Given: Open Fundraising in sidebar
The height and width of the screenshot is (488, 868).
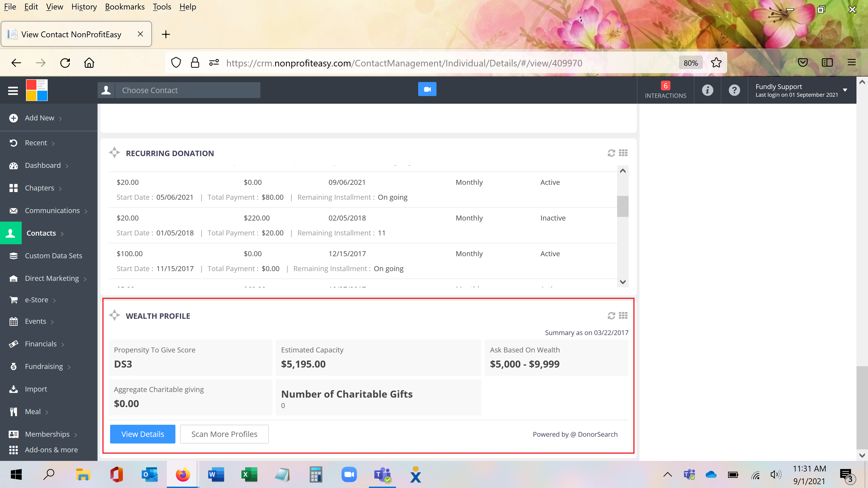Looking at the screenshot, I should (x=44, y=366).
